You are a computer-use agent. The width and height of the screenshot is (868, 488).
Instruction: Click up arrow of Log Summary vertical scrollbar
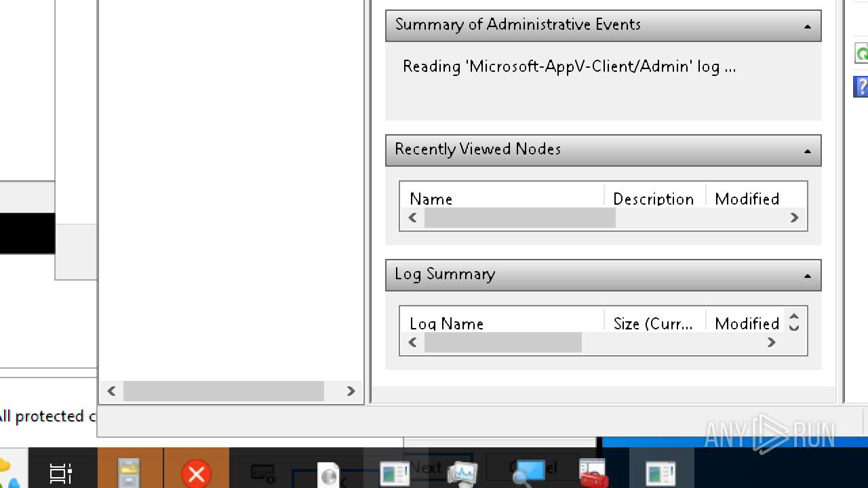coord(794,316)
